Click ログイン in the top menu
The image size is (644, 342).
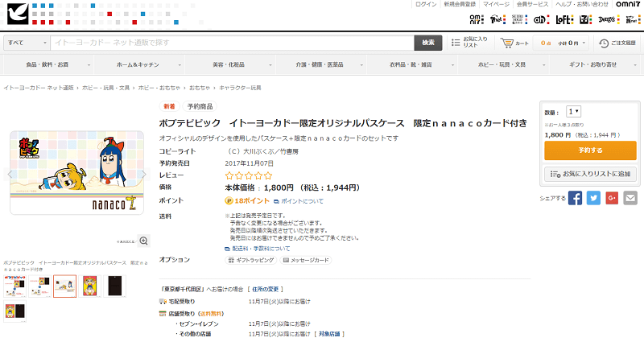click(x=426, y=4)
